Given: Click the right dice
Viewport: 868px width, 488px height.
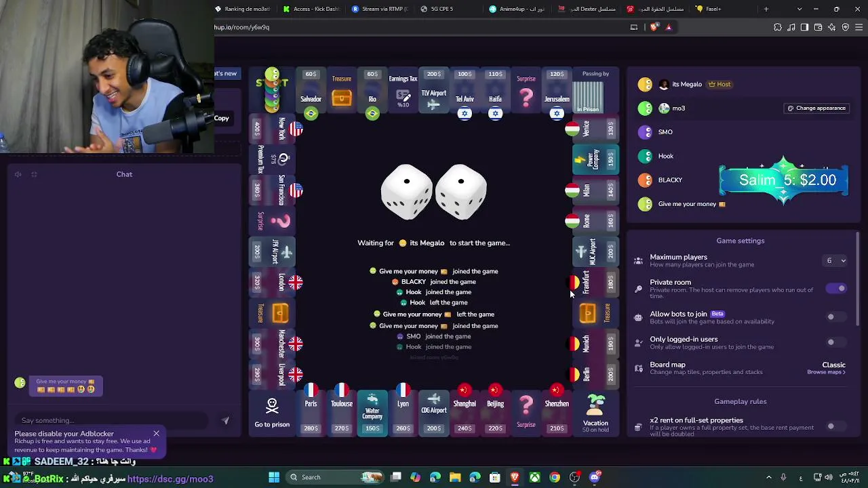Looking at the screenshot, I should coord(461,191).
